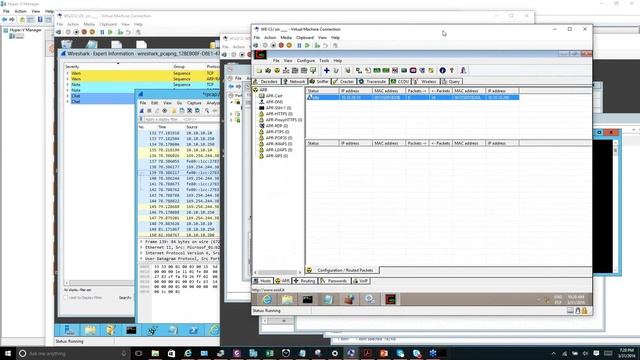This screenshot has width=640, height=360.
Task: Expand User Datagram Protocol details in Wireshark
Action: [x=141, y=259]
